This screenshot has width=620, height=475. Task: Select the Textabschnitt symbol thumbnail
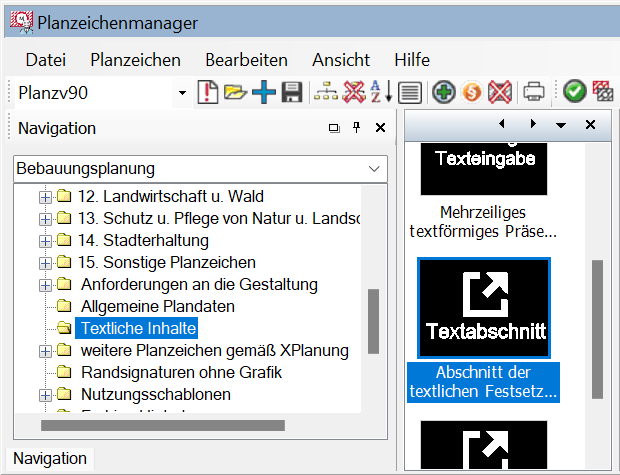coord(484,309)
